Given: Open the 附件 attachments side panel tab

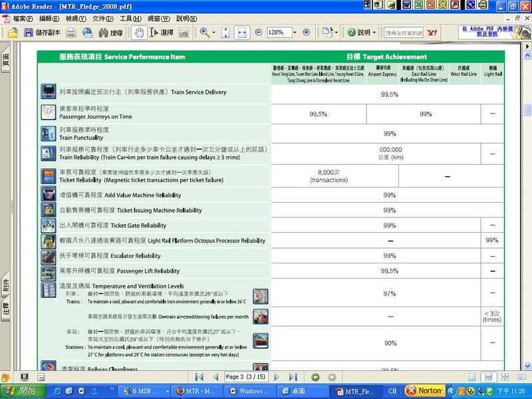Looking at the screenshot, I should click(6, 284).
